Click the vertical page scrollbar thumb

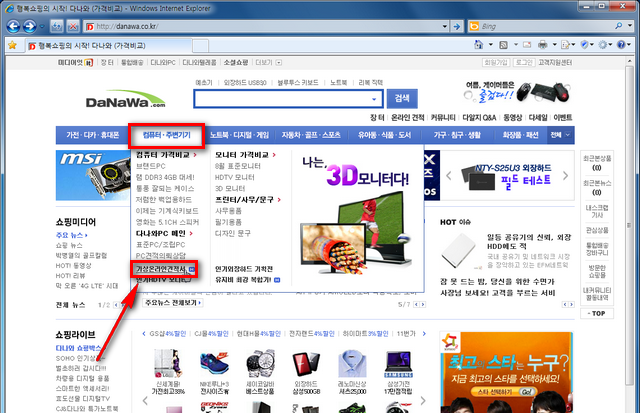630,225
